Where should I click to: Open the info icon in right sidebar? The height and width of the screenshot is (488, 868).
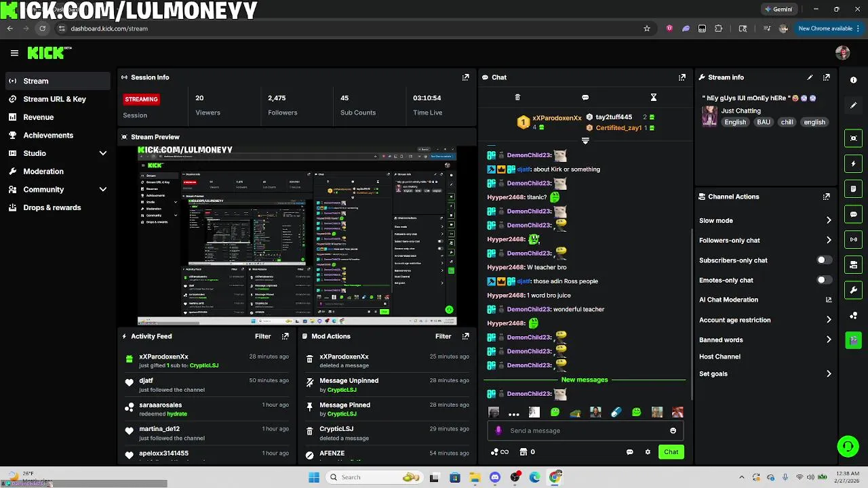(853, 80)
